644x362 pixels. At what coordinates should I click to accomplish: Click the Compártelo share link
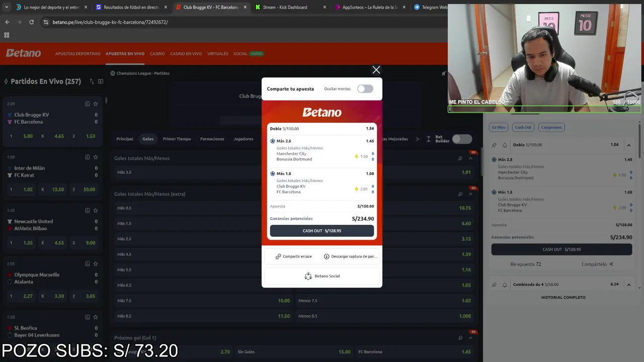(597, 264)
